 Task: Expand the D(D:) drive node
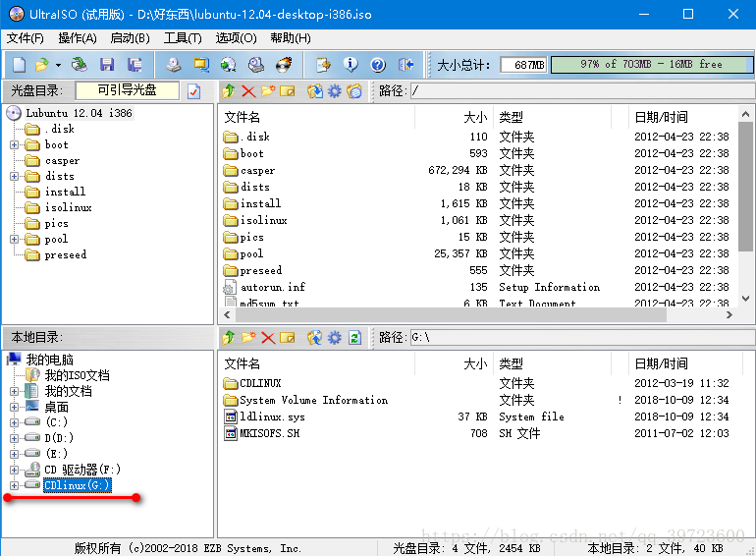[x=14, y=438]
